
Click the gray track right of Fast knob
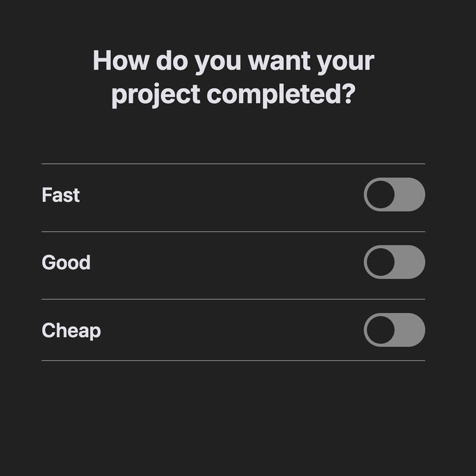point(410,194)
